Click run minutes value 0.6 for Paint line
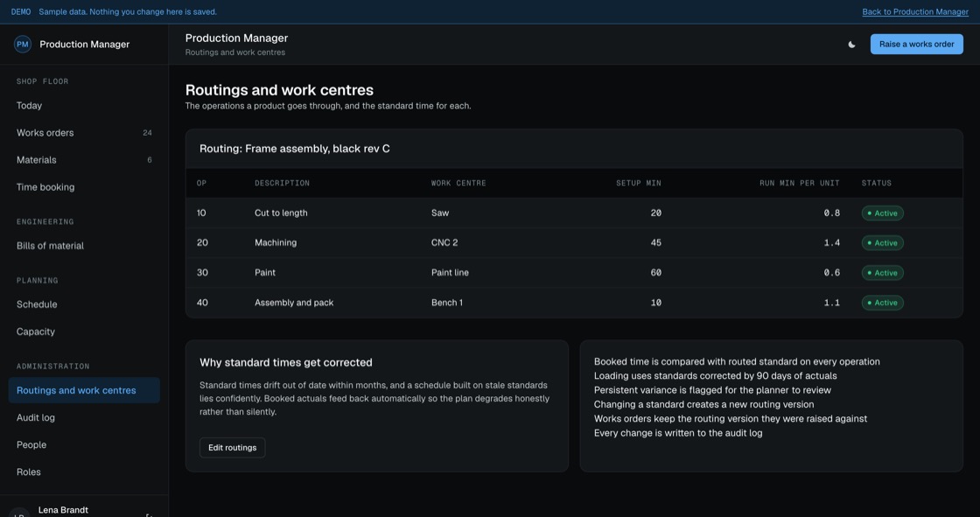980x517 pixels. click(x=832, y=273)
